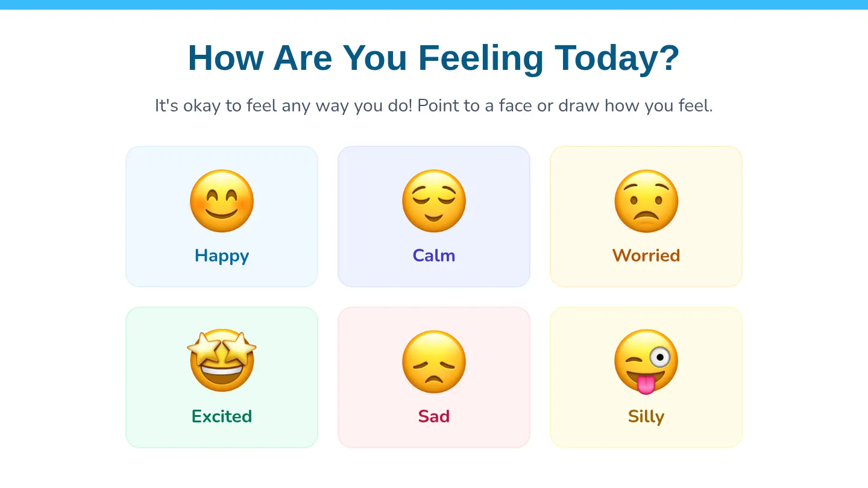Choose the mint green Excited feeling card
868x488 pixels.
click(x=222, y=377)
